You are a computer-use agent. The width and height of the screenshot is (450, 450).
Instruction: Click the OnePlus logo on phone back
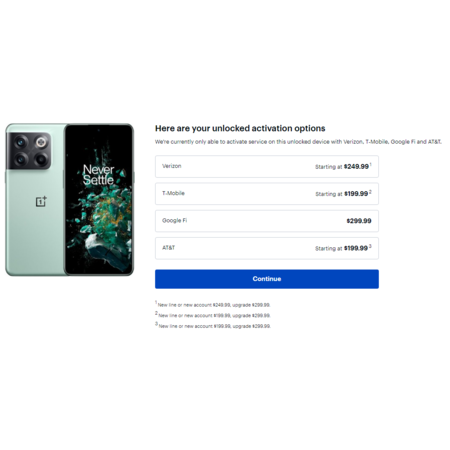(x=41, y=201)
